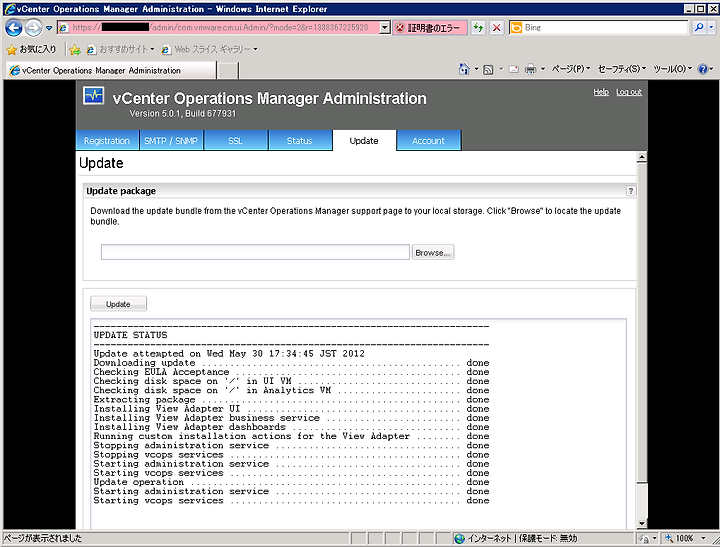Switch to the Status tab
Viewport: 720px width, 547px height.
point(299,141)
